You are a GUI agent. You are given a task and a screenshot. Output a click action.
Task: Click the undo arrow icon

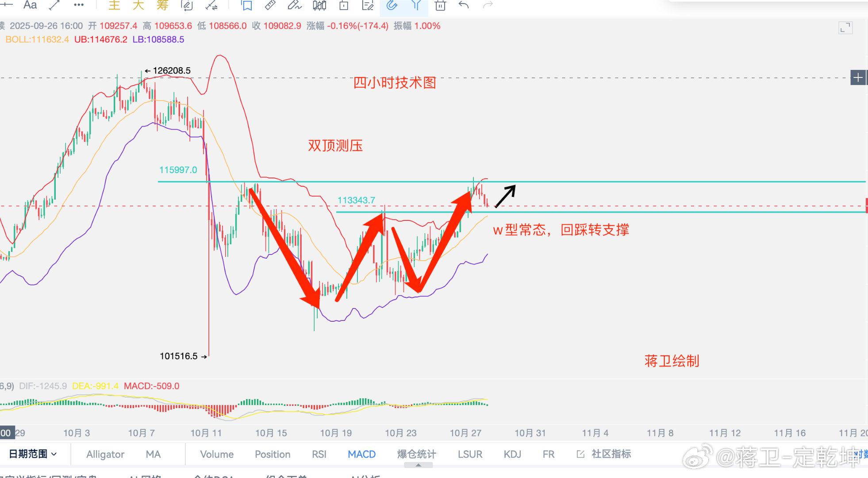click(464, 6)
